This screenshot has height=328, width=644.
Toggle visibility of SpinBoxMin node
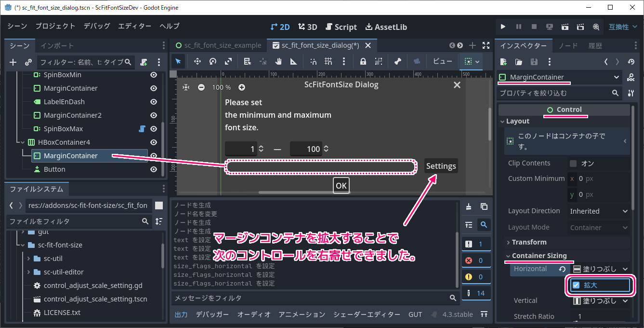(x=154, y=75)
